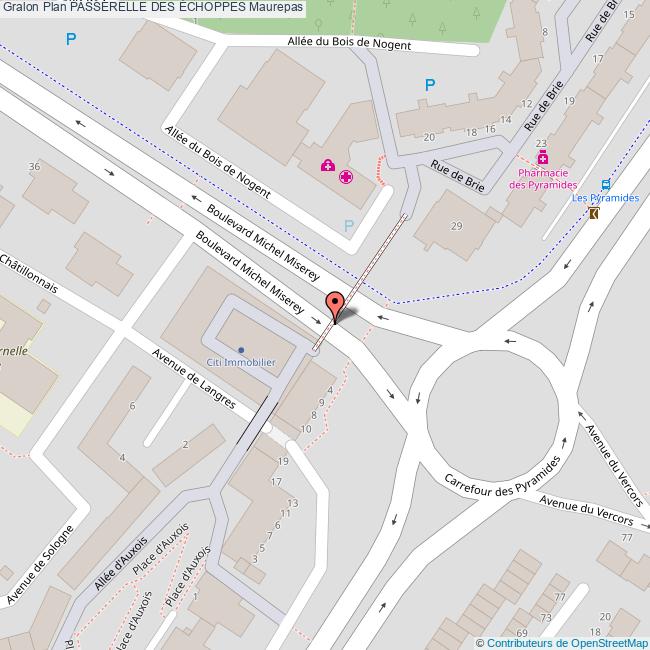Select the Pharmacie des Pyramides pharmacy icon

543,157
